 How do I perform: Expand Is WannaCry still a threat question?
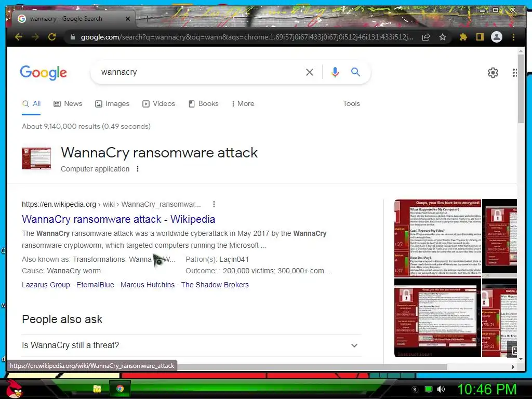click(x=191, y=345)
